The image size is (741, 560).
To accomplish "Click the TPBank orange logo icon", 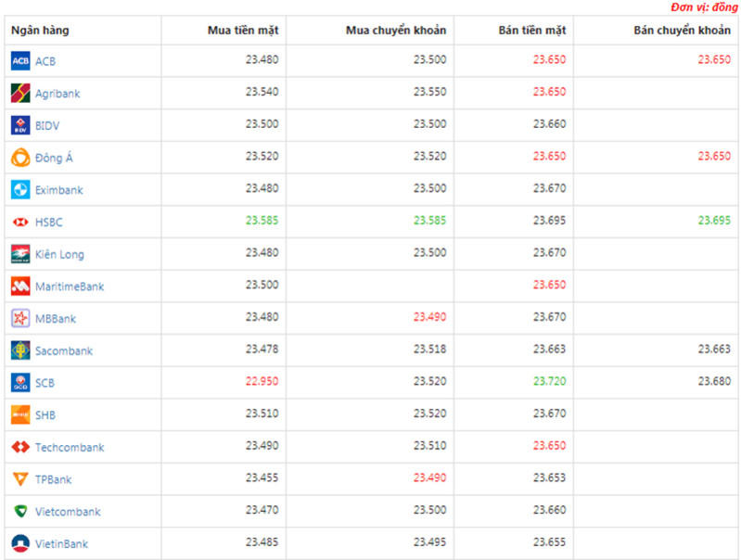I will pyautogui.click(x=20, y=479).
